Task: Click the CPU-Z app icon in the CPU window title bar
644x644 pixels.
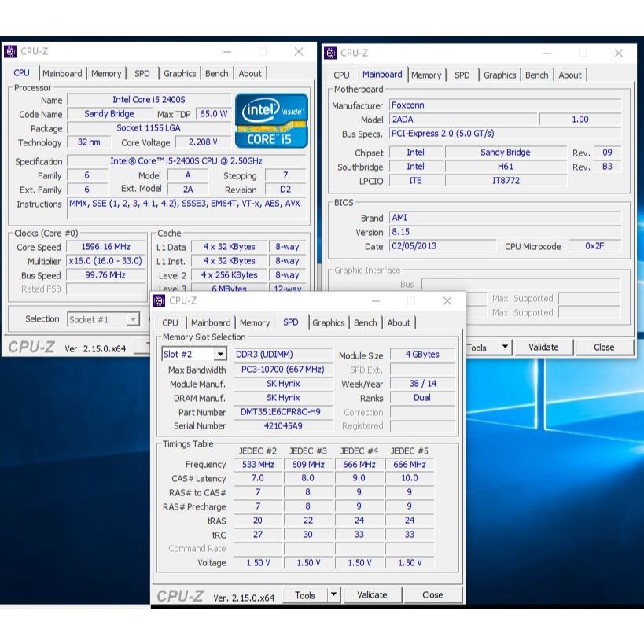Action: [10, 52]
